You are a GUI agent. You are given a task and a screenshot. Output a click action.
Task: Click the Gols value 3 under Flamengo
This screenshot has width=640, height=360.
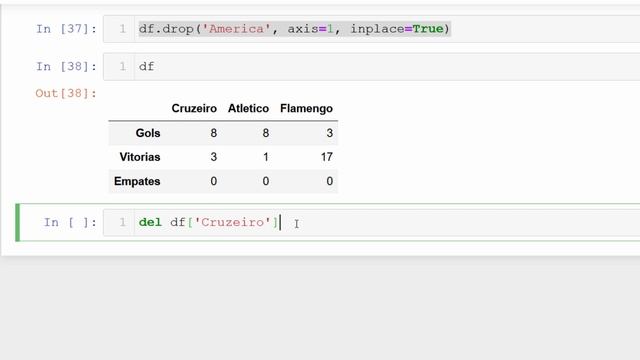(329, 133)
